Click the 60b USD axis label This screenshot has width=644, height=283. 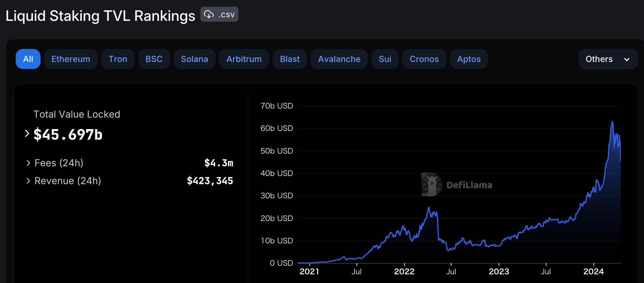277,128
